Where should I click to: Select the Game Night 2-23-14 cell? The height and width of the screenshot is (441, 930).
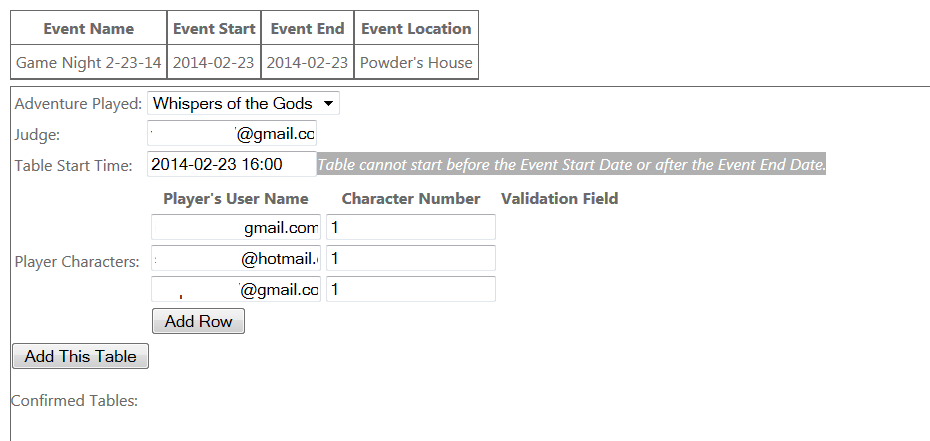[x=88, y=62]
